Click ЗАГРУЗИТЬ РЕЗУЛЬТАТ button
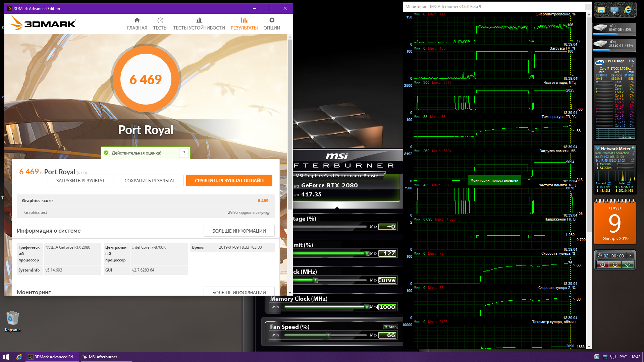This screenshot has height=362, width=644. 80,181
